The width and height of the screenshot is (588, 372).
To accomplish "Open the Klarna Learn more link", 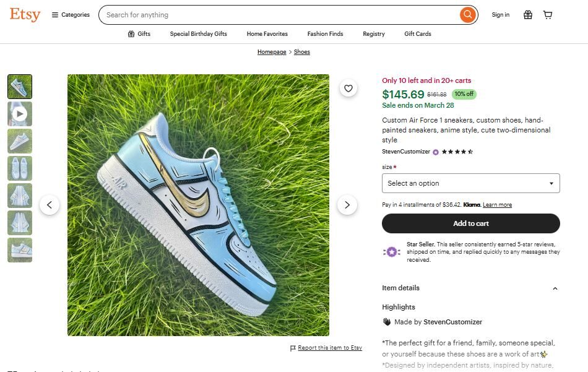I will point(497,204).
